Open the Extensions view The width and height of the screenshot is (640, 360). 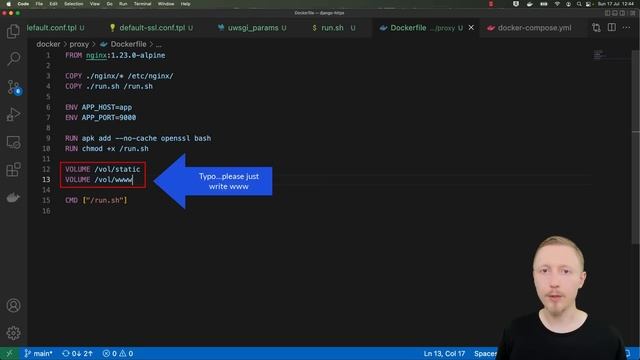tap(13, 169)
